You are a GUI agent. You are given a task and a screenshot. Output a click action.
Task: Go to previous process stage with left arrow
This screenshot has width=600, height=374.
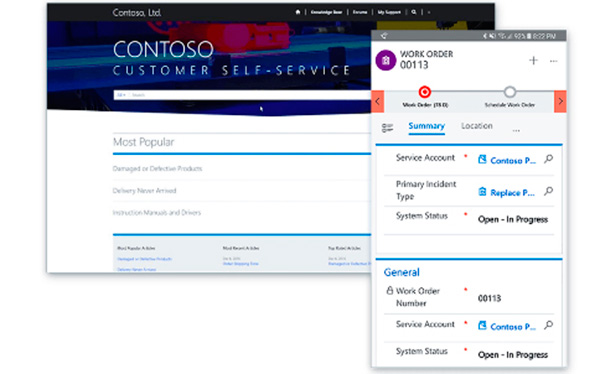(x=378, y=101)
